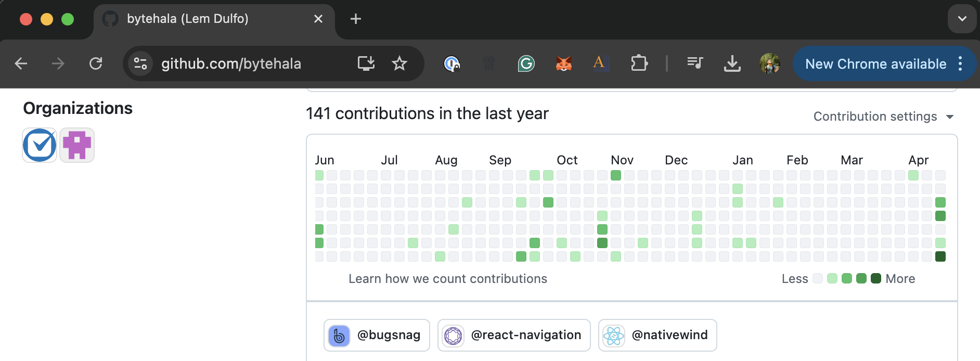Open Learn how we count contributions link
This screenshot has height=361, width=980.
point(448,279)
